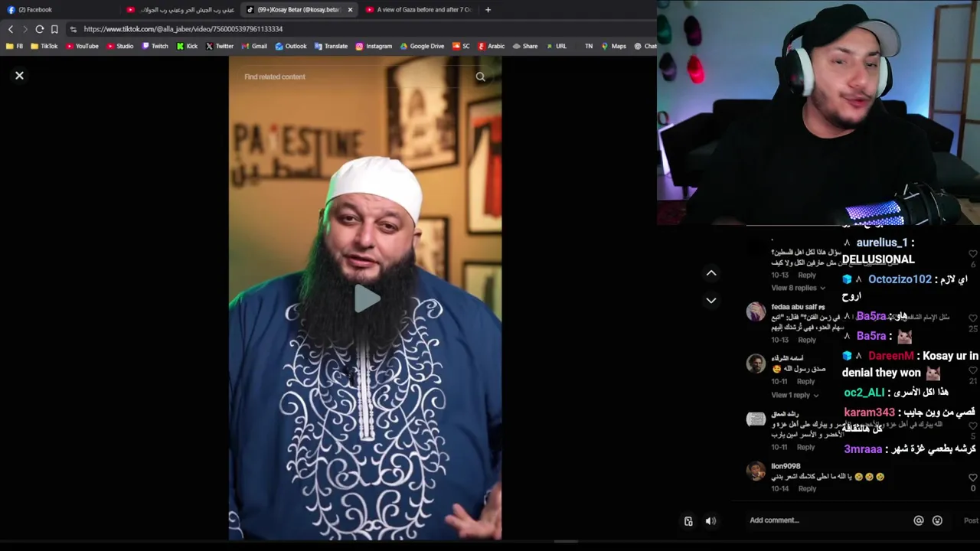Reply to lion9098's comment
Viewport: 980px width, 551px height.
coord(807,488)
